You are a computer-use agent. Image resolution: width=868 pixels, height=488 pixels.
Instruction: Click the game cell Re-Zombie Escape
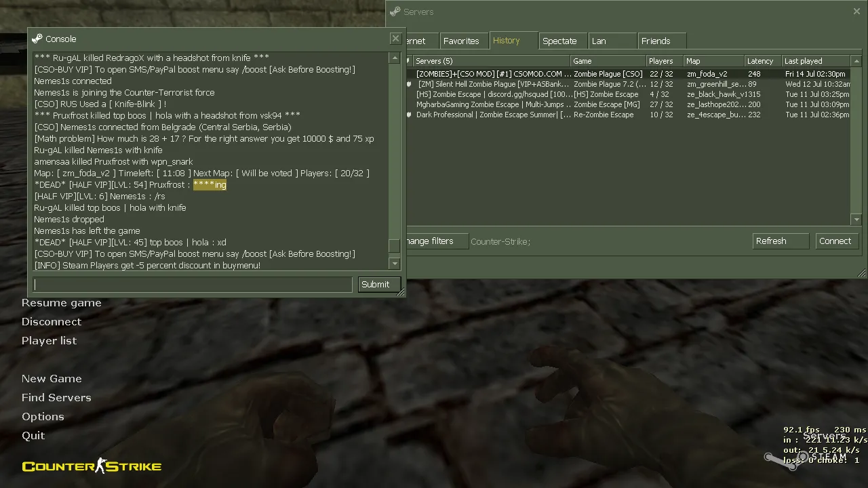click(604, 115)
